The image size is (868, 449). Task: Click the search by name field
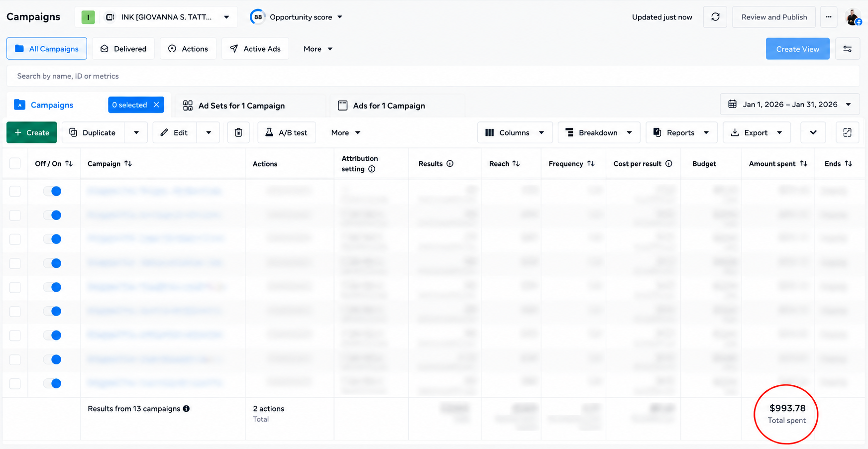(x=433, y=76)
